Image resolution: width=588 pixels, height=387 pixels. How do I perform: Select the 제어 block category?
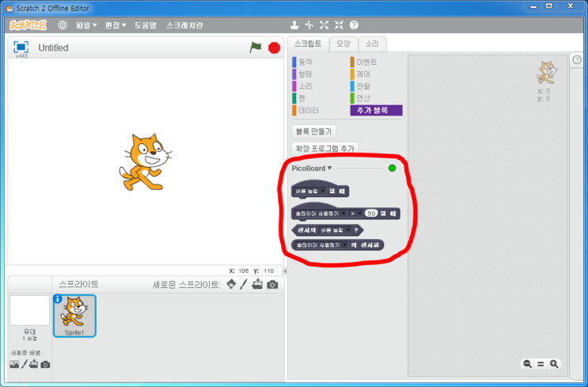361,74
